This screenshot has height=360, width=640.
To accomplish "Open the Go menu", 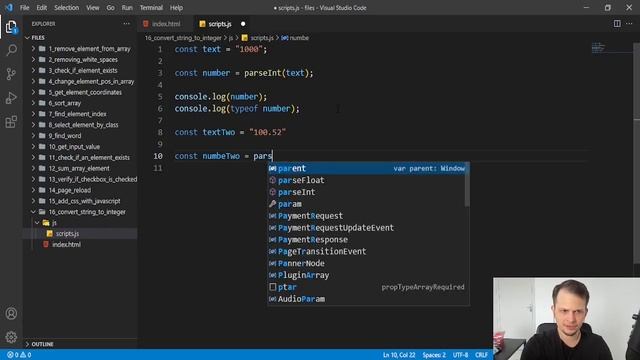I will 111,8.
